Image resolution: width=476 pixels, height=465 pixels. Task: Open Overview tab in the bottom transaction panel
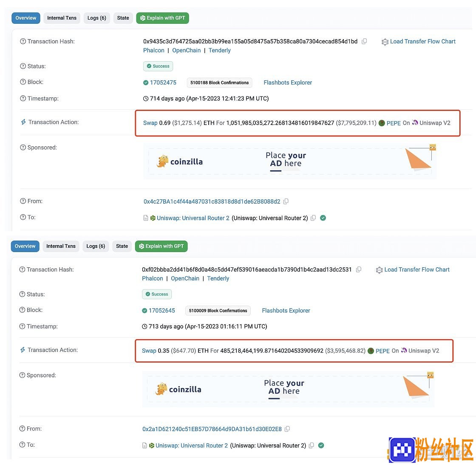coord(25,246)
